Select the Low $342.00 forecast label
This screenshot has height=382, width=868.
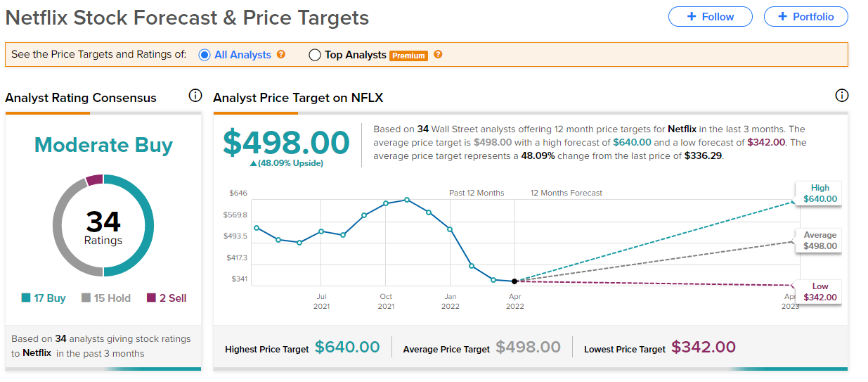point(820,292)
